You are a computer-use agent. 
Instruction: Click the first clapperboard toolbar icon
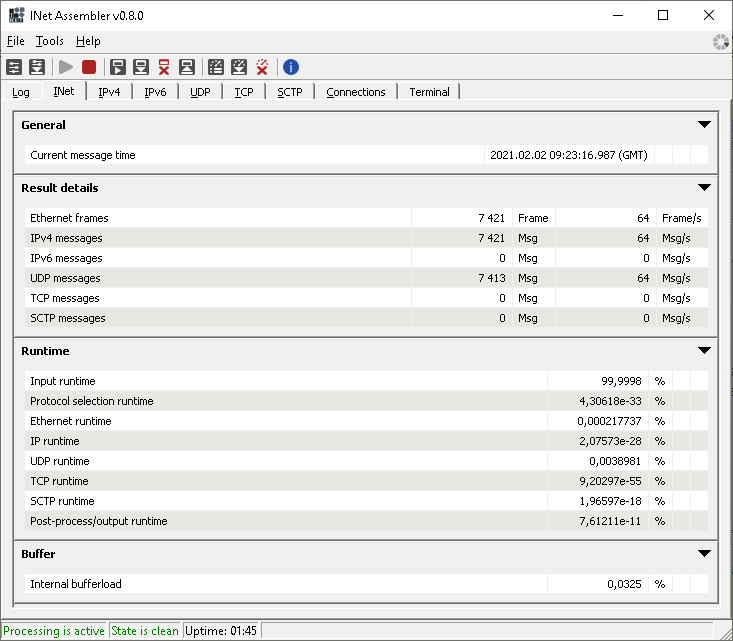coord(215,67)
